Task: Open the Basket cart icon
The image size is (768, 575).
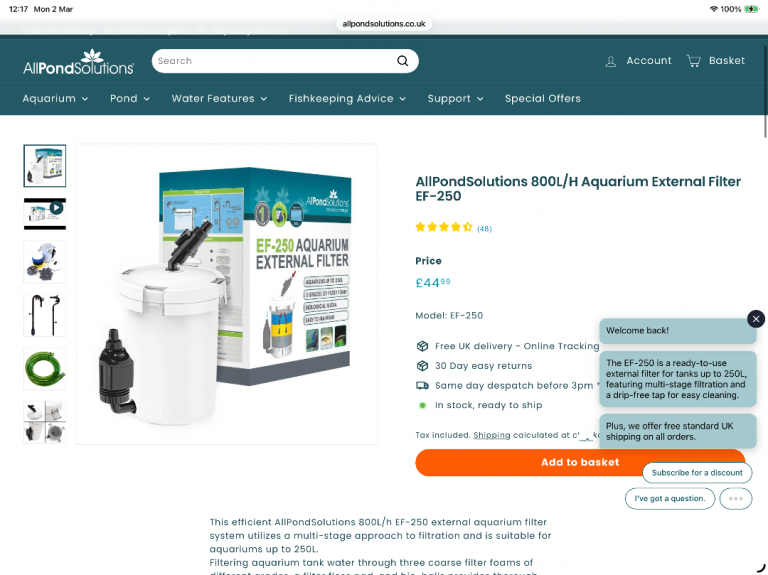Action: click(x=693, y=61)
